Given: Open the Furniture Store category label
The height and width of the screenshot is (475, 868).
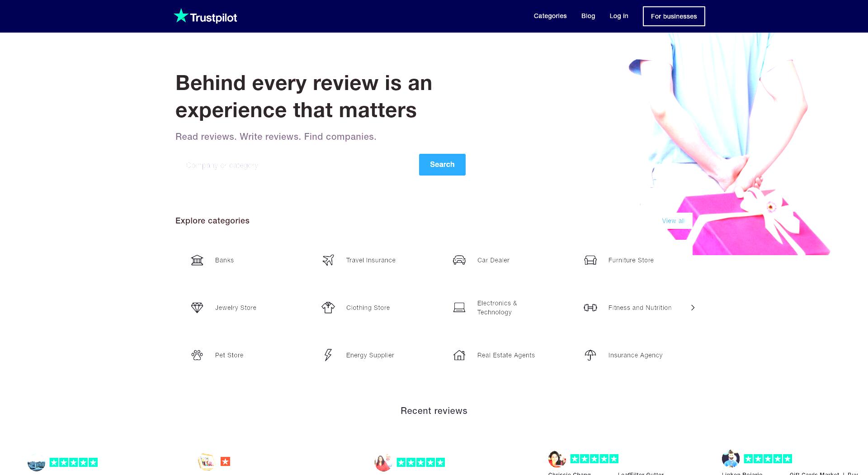Looking at the screenshot, I should tap(631, 260).
